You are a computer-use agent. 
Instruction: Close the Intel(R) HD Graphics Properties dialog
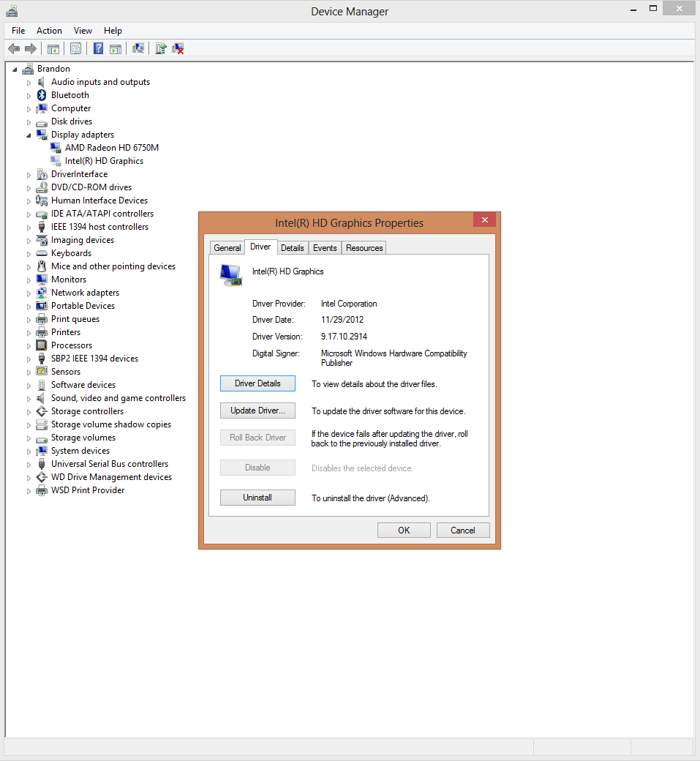[485, 220]
